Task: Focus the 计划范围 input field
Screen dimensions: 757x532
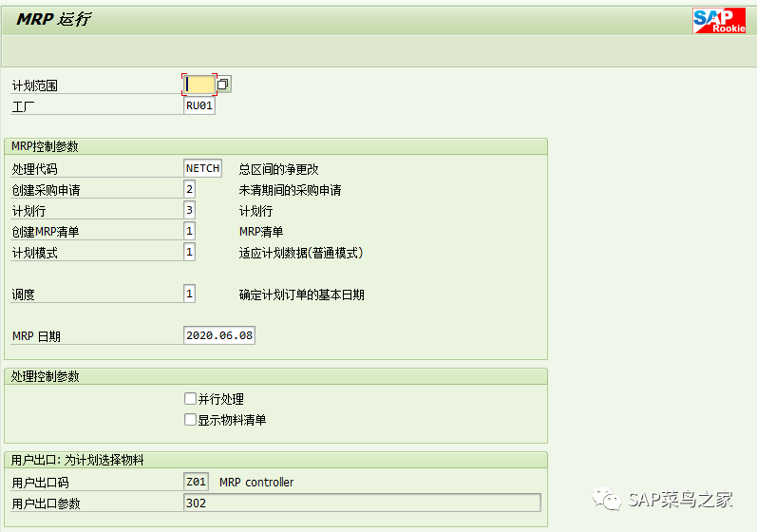Action: (199, 85)
